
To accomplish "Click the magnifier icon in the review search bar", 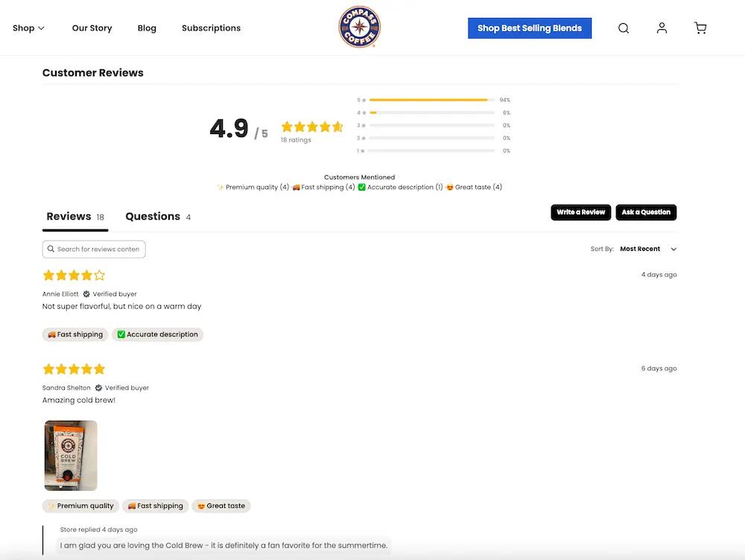I will tap(51, 249).
